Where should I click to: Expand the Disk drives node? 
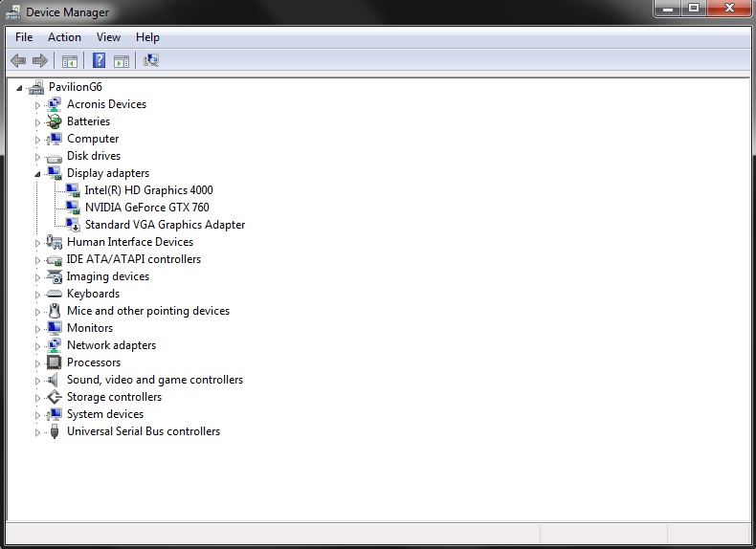click(x=37, y=157)
